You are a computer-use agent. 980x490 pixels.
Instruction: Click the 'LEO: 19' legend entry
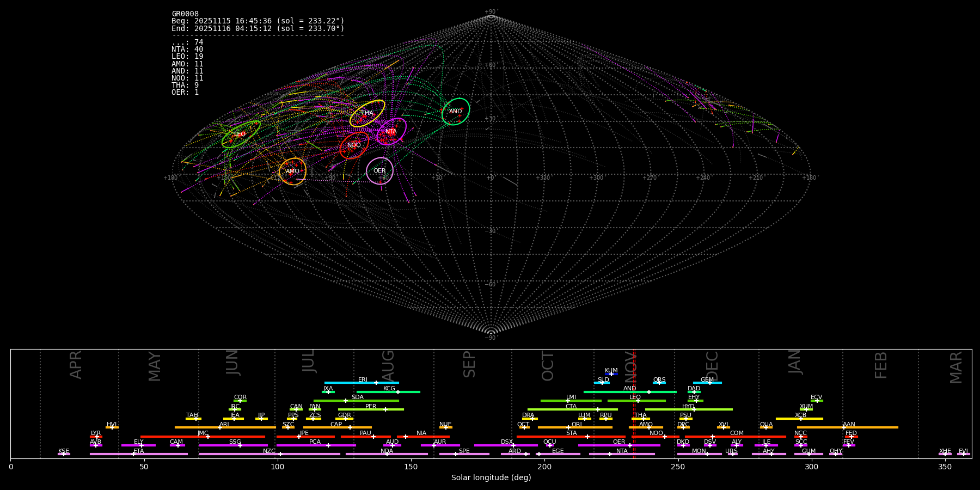pos(187,57)
